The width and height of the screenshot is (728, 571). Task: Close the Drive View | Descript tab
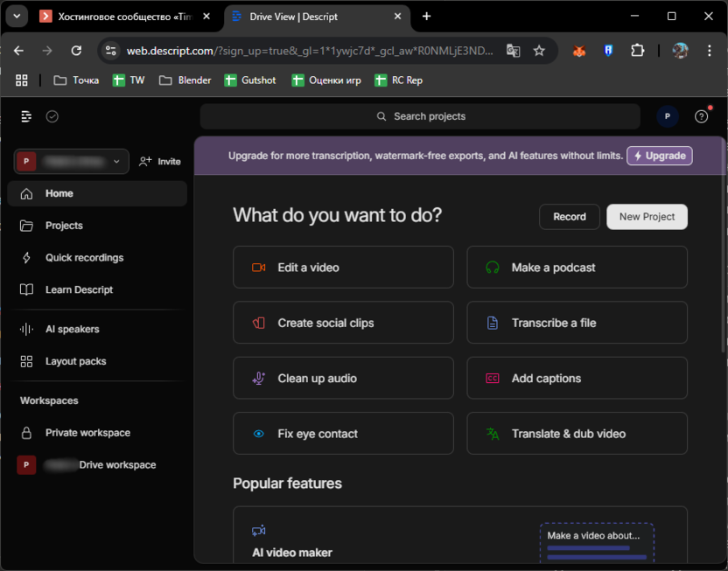click(x=397, y=17)
